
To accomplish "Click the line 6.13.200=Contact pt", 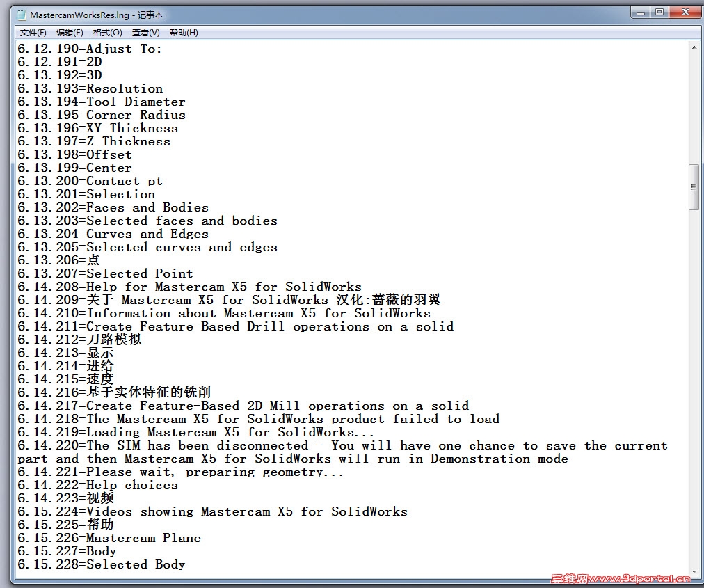I will tap(90, 181).
